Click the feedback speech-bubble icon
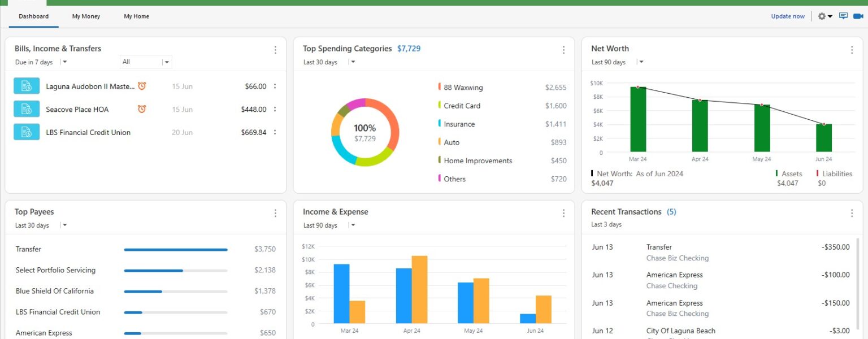Screen dimensions: 868x339 842,16
